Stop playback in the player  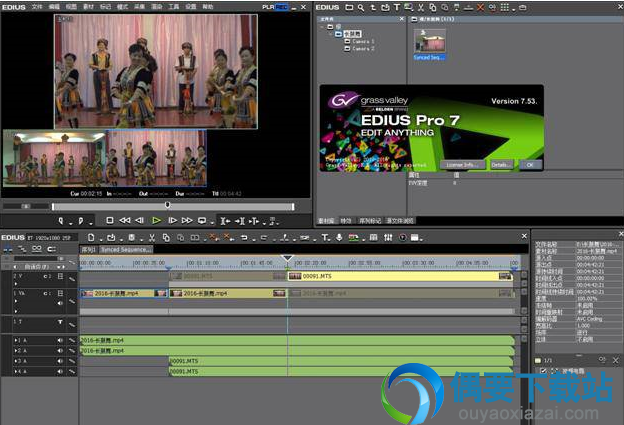click(x=110, y=220)
